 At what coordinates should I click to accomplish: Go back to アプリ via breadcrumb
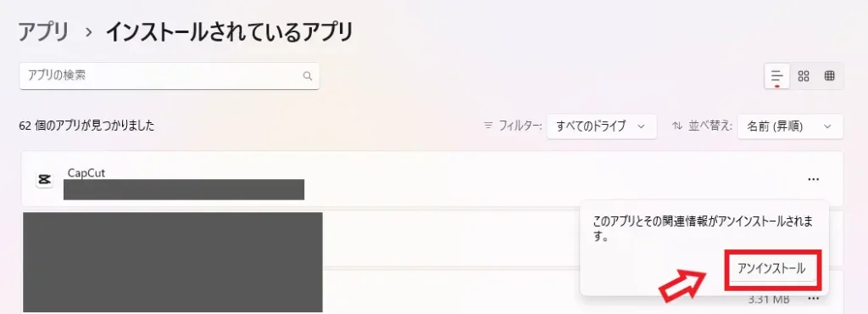tap(43, 33)
